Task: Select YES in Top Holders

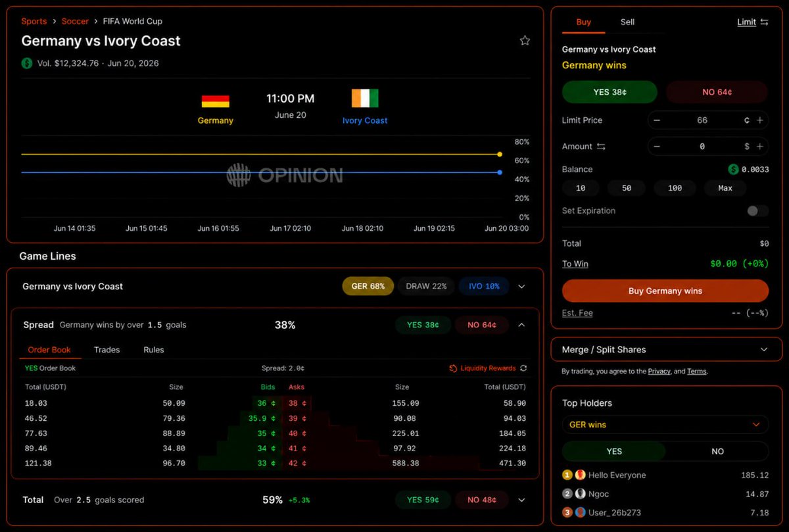Action: point(614,451)
